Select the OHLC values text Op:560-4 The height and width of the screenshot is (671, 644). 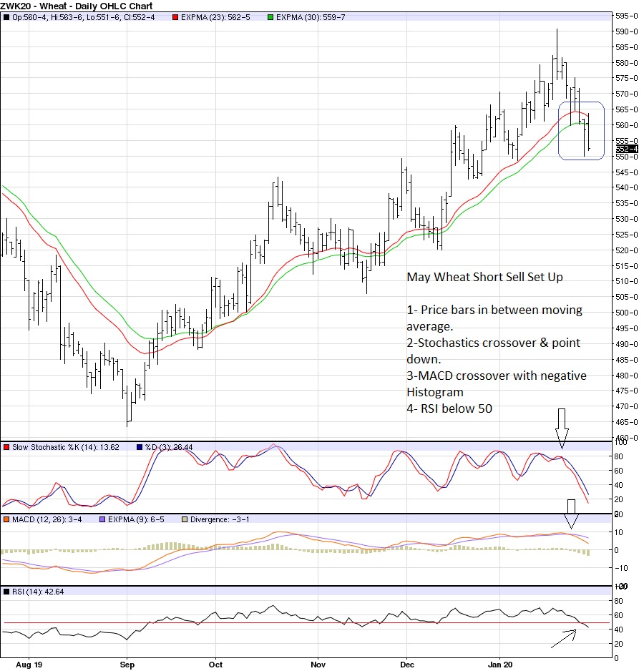pyautogui.click(x=30, y=18)
